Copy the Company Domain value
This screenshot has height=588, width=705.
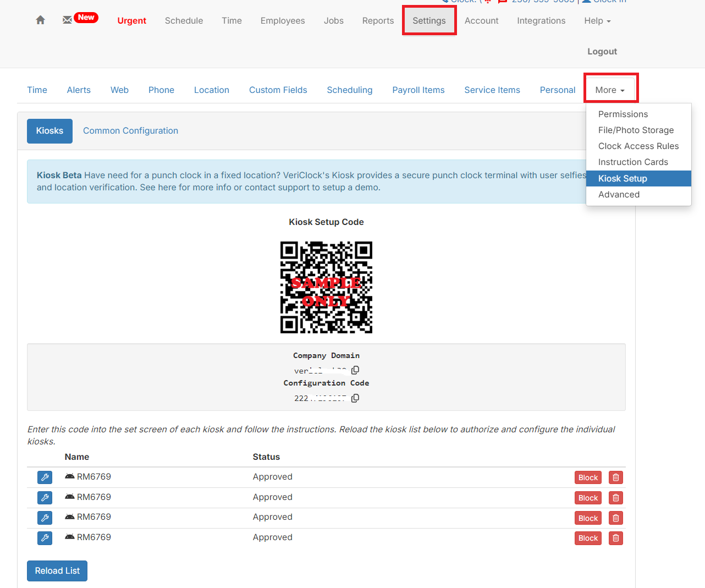355,370
